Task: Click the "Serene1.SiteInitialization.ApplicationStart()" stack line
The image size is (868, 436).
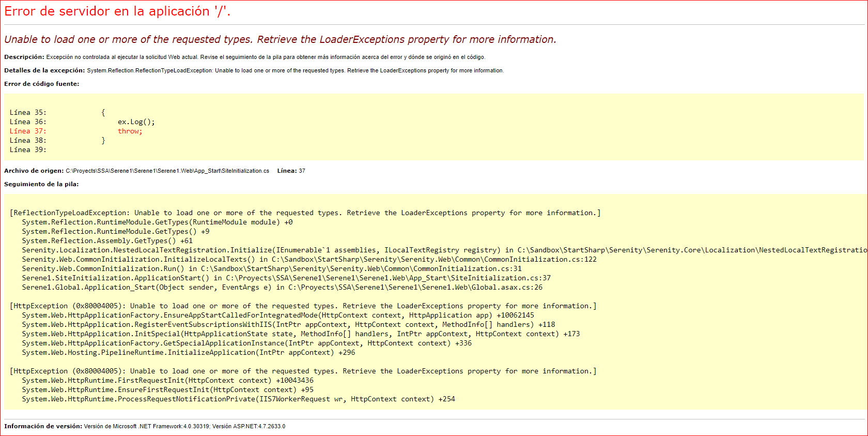Action: click(286, 278)
